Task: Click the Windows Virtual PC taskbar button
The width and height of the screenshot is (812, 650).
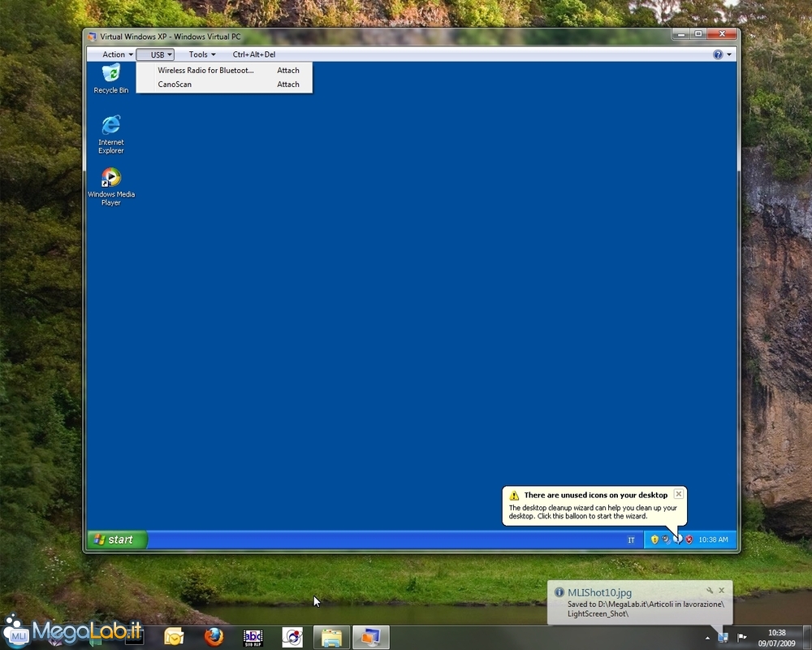Action: click(x=371, y=637)
